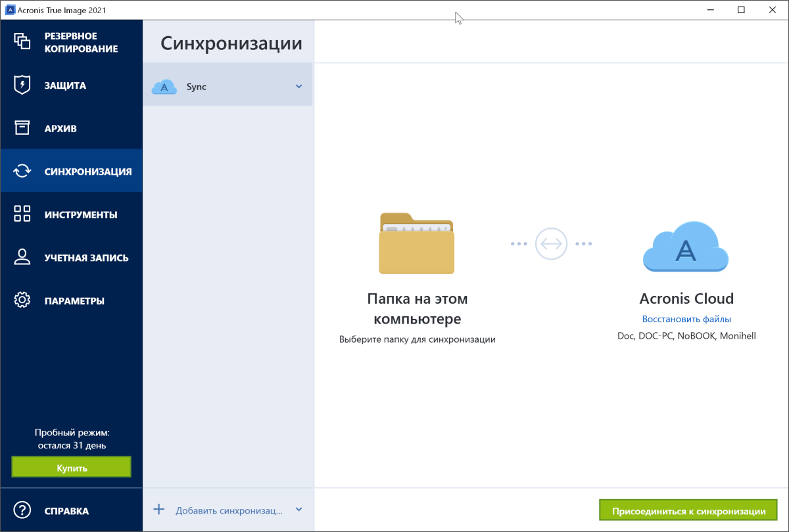Open the add sync dropdown arrow
789x532 pixels.
tap(299, 510)
